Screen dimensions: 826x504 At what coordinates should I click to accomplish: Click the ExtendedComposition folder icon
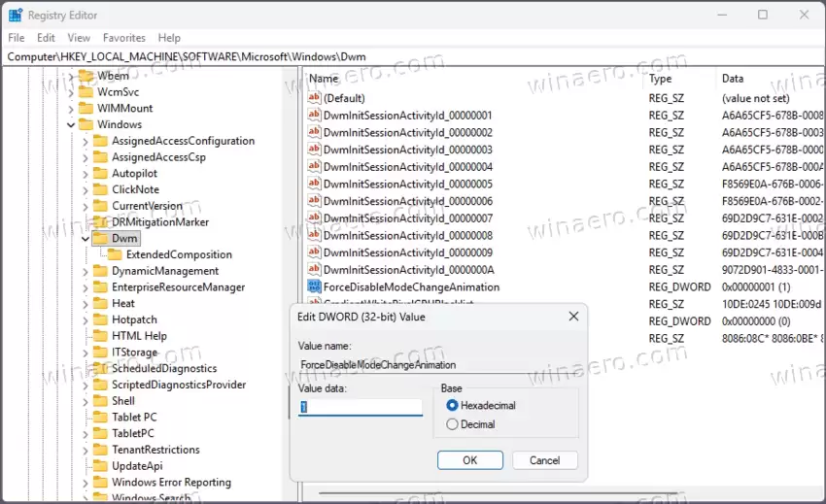pos(115,254)
